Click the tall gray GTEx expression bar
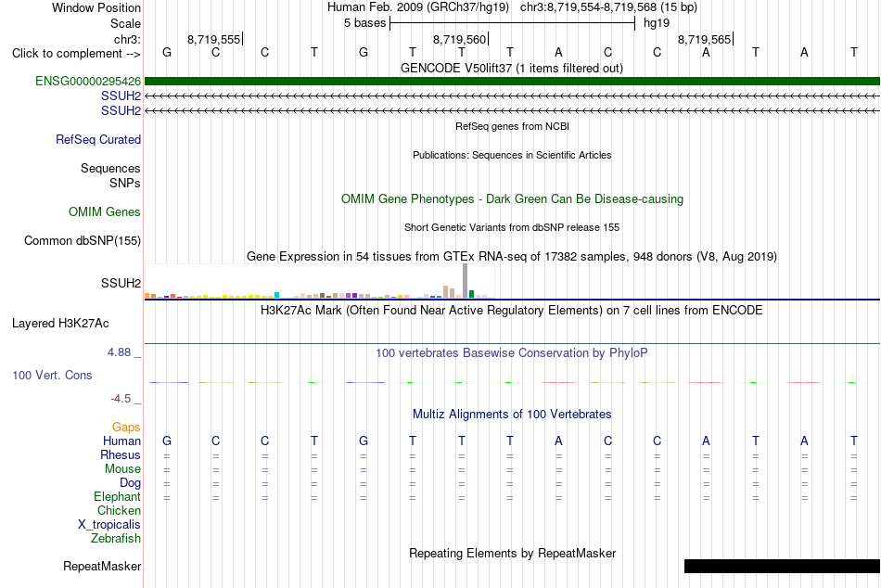Screen dimensions: 881x588 tap(466, 280)
